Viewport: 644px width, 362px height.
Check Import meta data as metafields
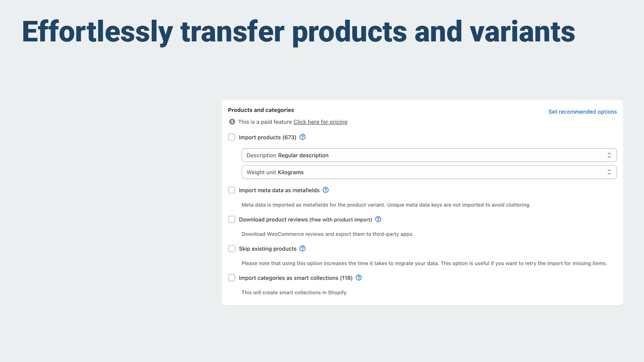[232, 190]
